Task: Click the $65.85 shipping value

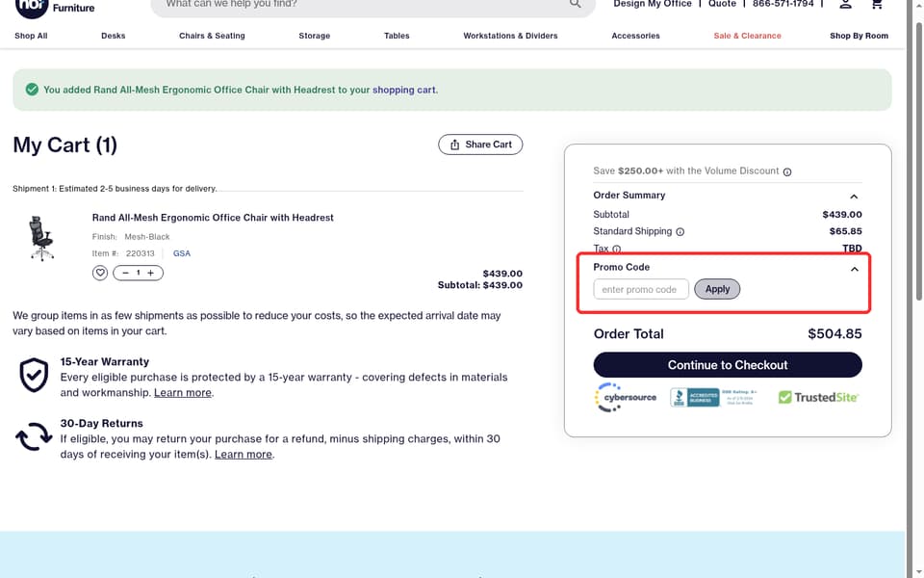Action: [x=846, y=231]
